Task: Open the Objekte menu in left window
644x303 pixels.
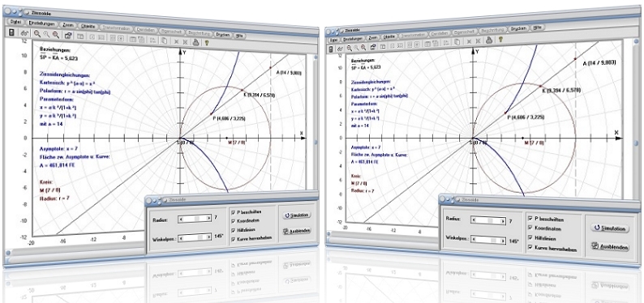Action: [88, 26]
